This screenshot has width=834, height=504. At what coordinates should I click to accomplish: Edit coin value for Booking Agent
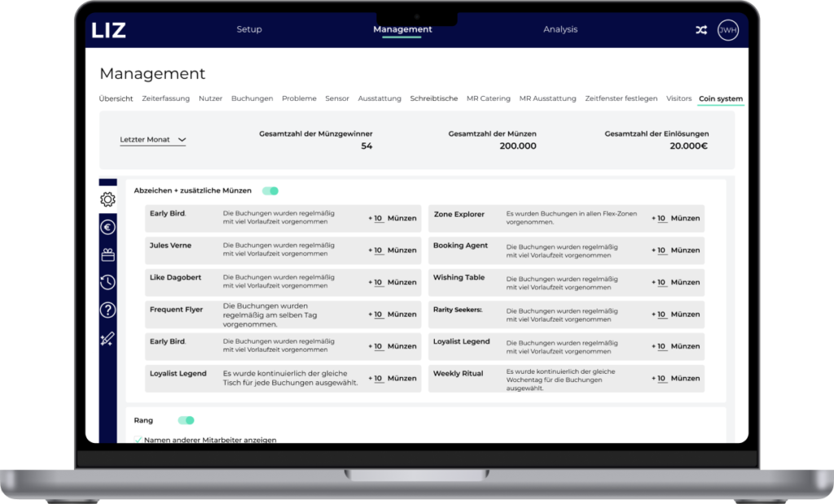pyautogui.click(x=661, y=251)
